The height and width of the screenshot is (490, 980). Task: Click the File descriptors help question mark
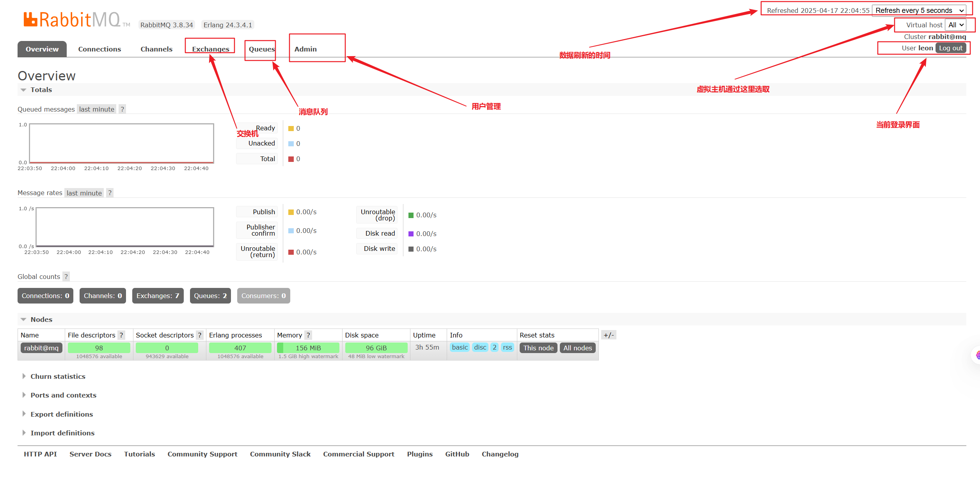121,335
